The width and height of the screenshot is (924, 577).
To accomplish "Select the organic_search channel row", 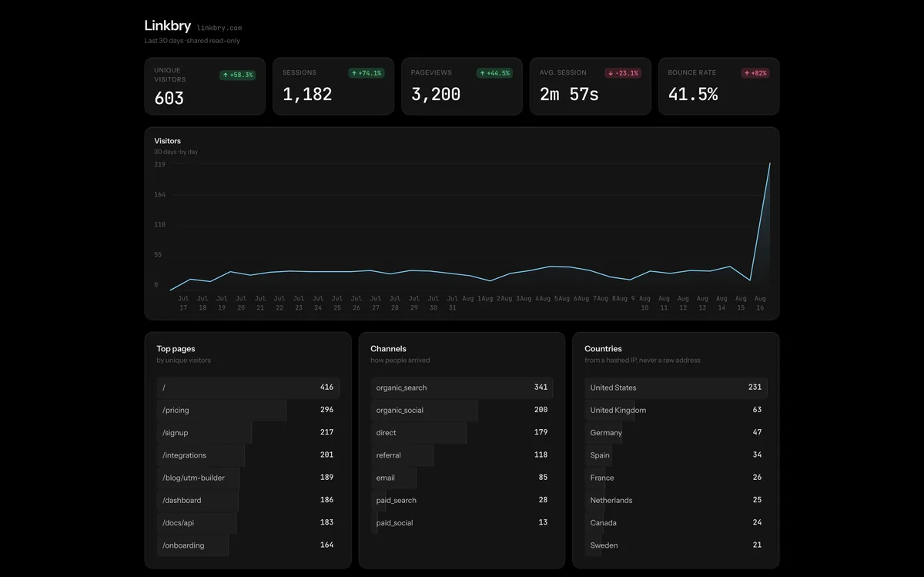I will (x=462, y=387).
